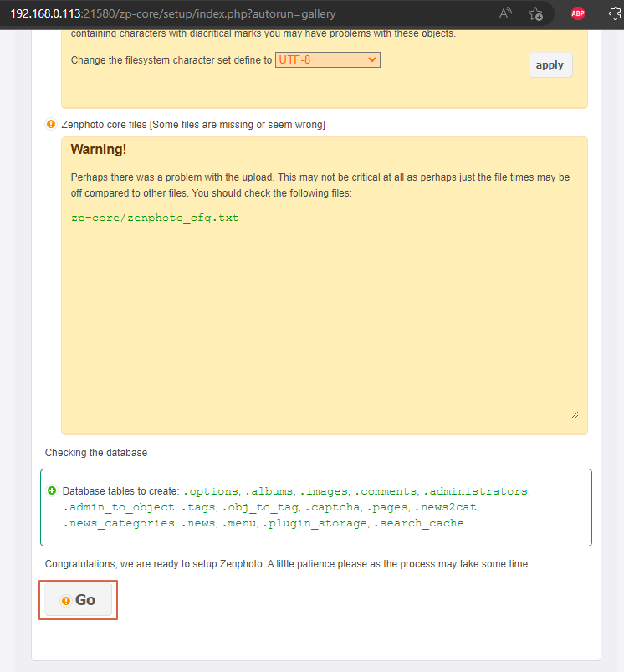Open the UTF-8 character set dropdown

[x=328, y=59]
